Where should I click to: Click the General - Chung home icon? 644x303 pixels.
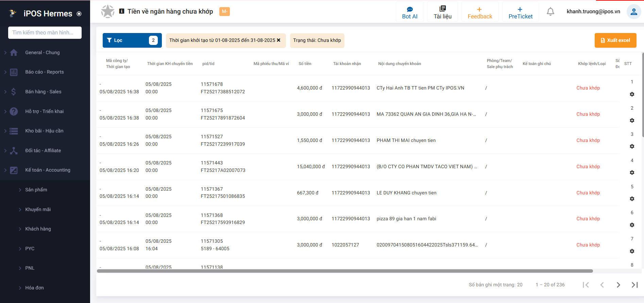(14, 53)
